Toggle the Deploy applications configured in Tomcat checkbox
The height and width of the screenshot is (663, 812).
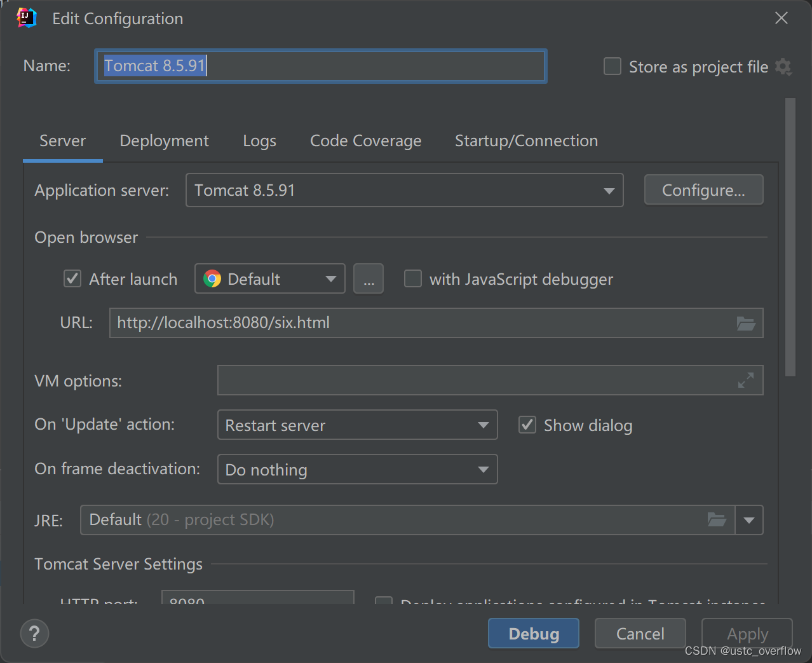tap(384, 600)
